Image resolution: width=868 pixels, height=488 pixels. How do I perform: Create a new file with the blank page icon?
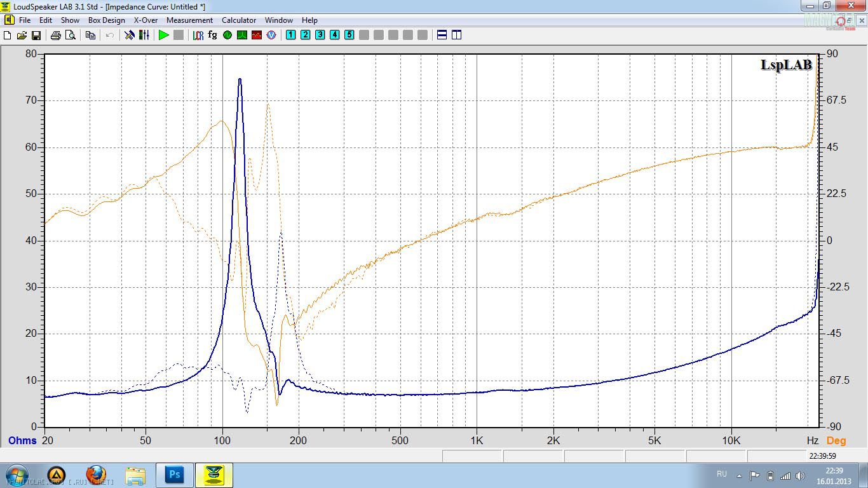pyautogui.click(x=8, y=35)
